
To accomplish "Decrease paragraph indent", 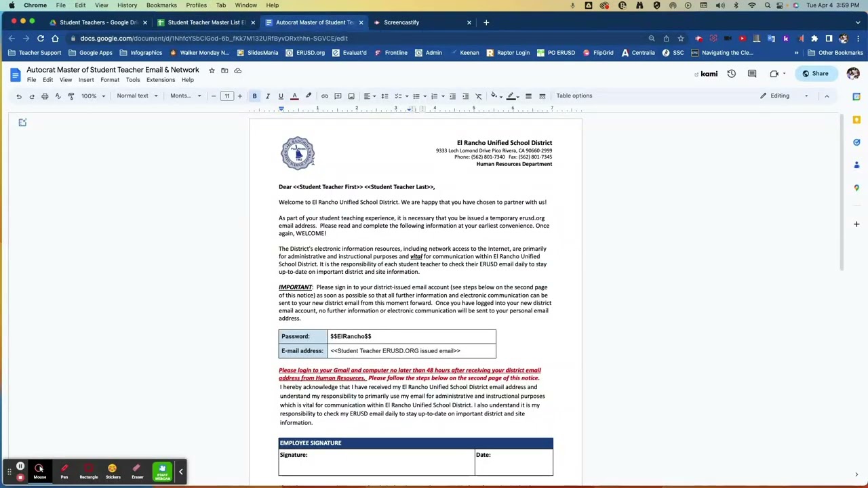I will 452,96.
